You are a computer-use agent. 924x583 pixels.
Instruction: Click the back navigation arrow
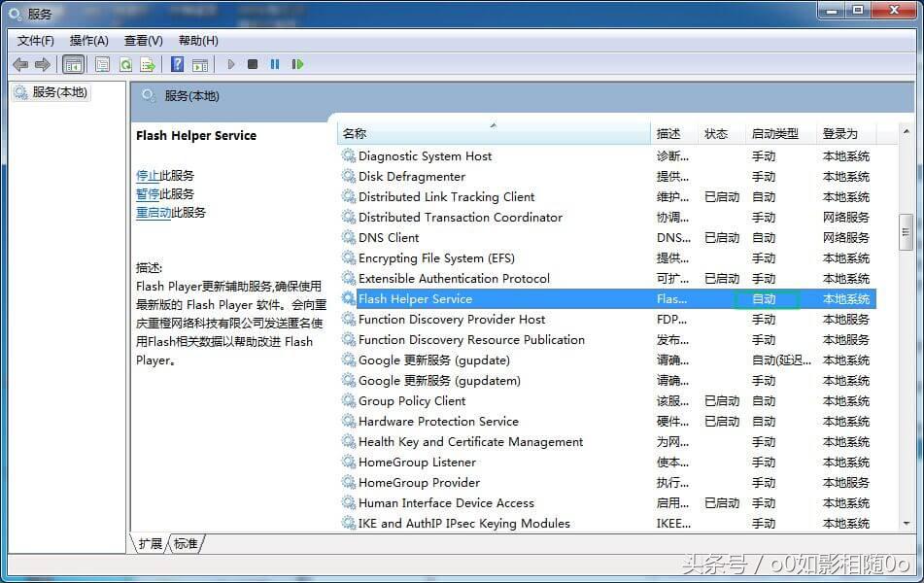tap(19, 64)
